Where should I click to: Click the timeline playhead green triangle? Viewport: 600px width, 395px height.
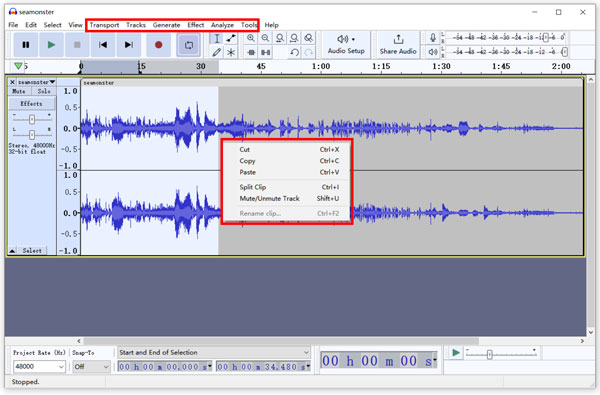point(18,66)
